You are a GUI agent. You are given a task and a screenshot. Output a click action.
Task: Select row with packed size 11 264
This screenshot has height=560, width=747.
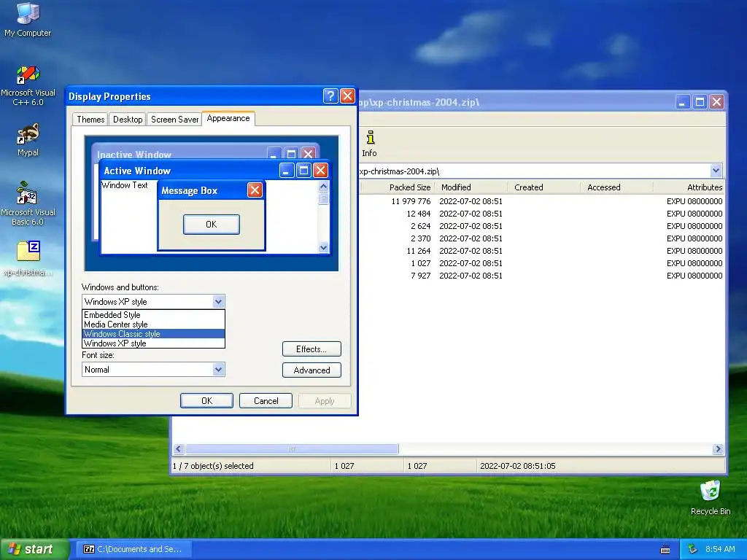[x=542, y=251]
